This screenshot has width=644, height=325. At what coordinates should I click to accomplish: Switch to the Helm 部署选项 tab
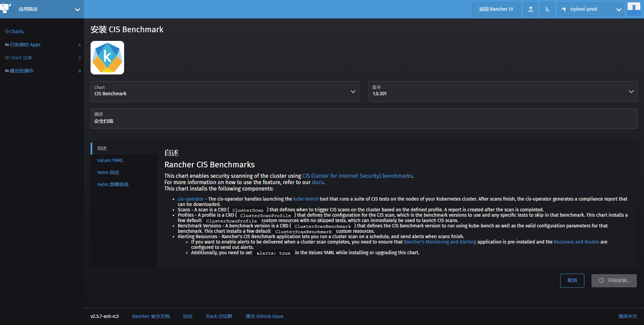113,184
